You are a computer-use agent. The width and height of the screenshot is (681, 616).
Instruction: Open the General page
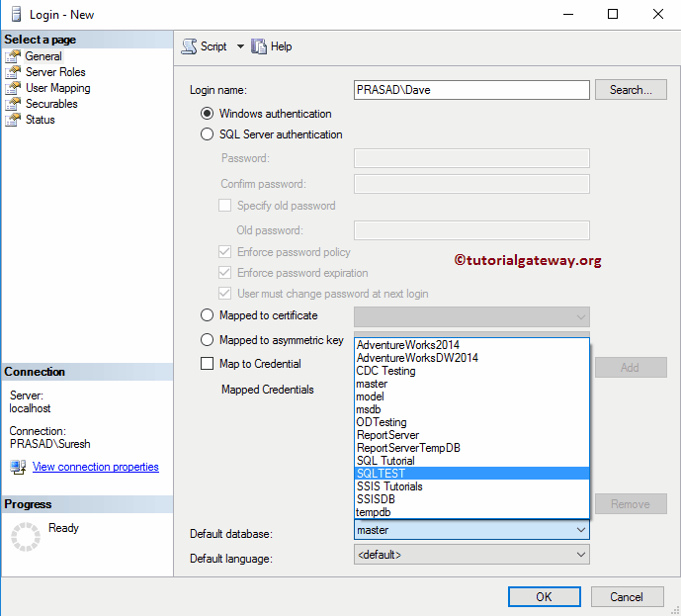[43, 56]
